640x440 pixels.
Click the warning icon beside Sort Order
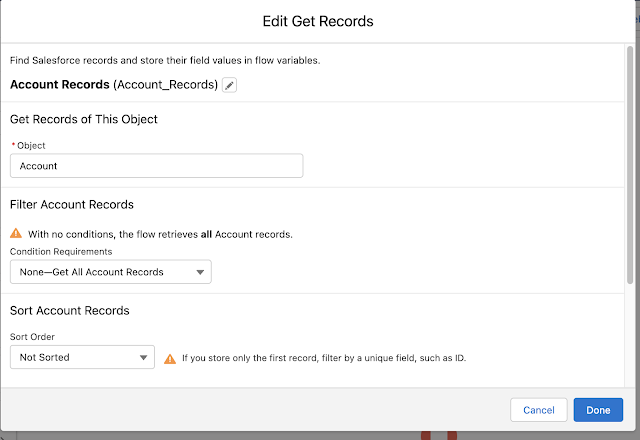click(171, 357)
